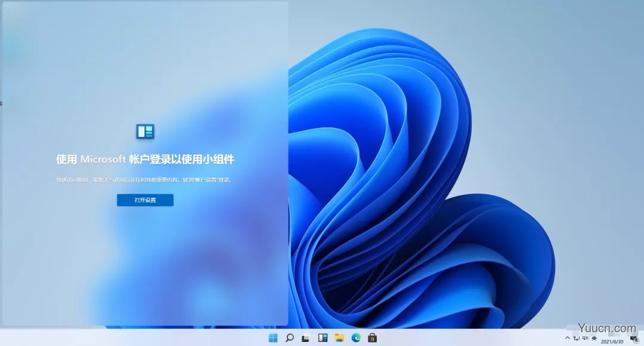Open the calendar via the 2021/6/30 date
This screenshot has width=644, height=346.
(612, 341)
